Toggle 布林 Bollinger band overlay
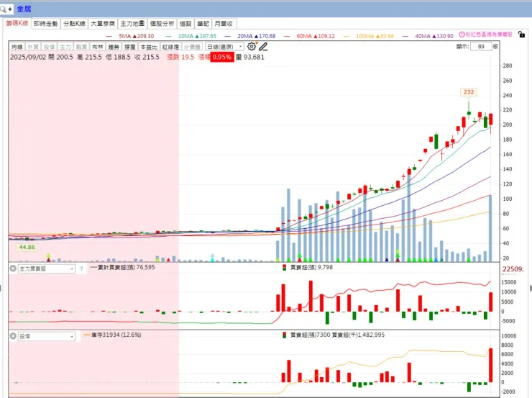Viewport: 532px width, 398px height. (x=98, y=47)
